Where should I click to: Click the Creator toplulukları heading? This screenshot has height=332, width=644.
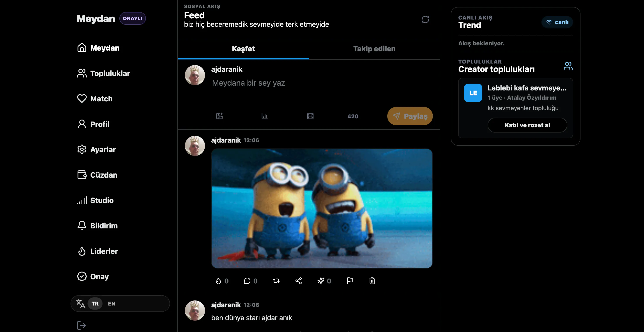497,69
